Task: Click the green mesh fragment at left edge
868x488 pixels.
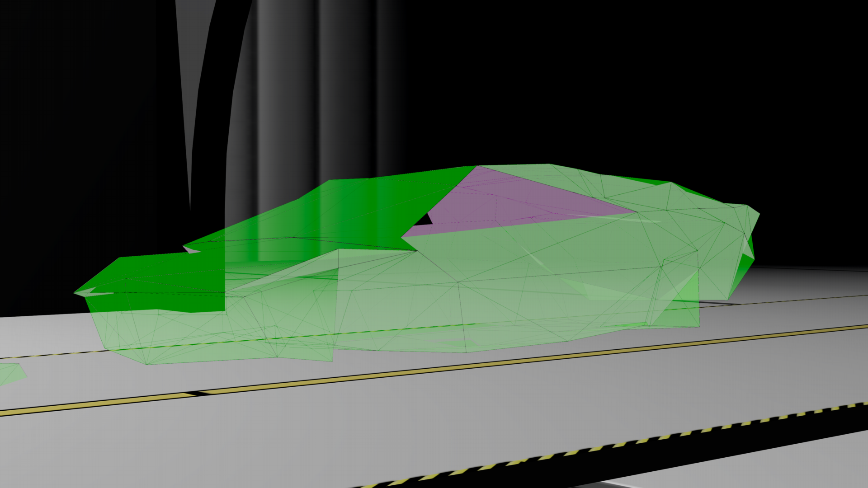Action: (11, 373)
